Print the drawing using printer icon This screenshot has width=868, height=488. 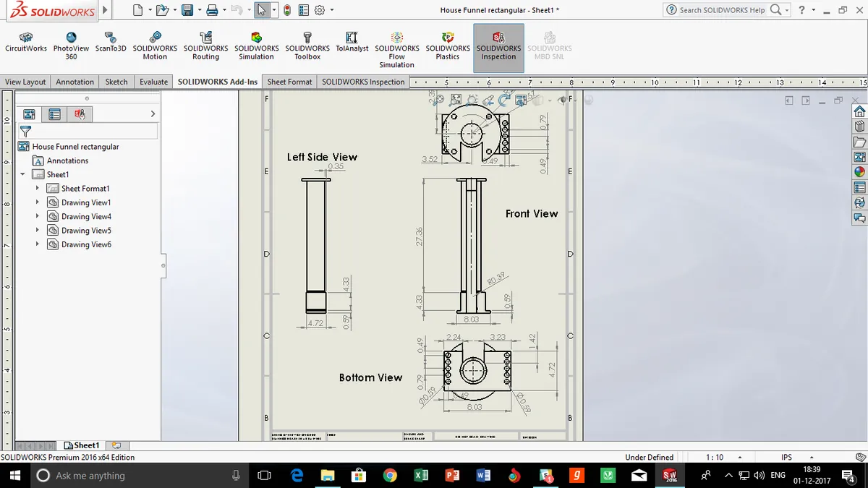click(x=212, y=10)
